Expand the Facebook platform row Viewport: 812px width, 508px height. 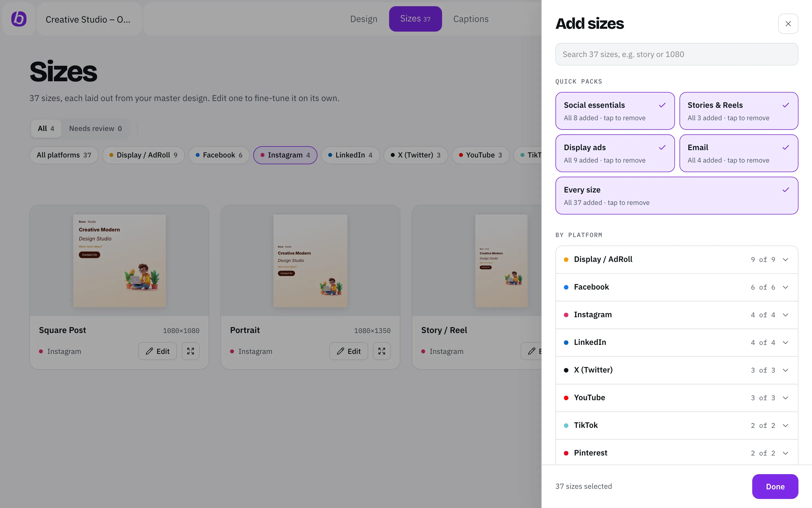[677, 287]
